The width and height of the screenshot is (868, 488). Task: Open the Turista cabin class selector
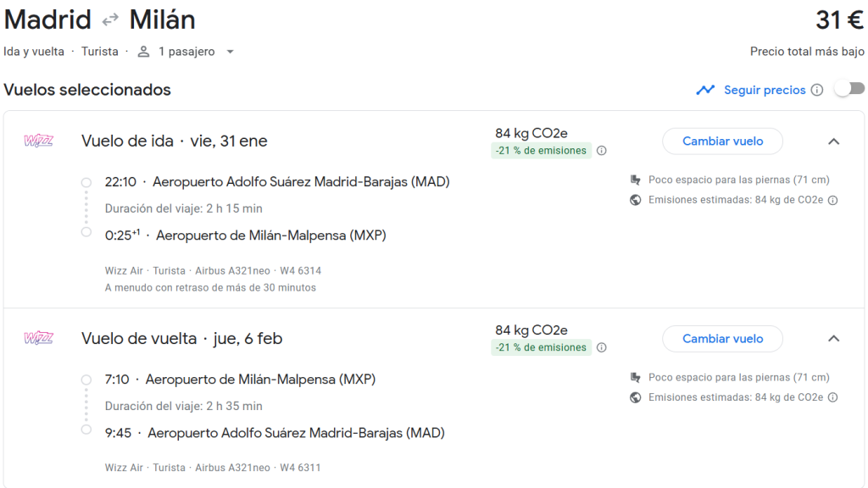(x=99, y=51)
